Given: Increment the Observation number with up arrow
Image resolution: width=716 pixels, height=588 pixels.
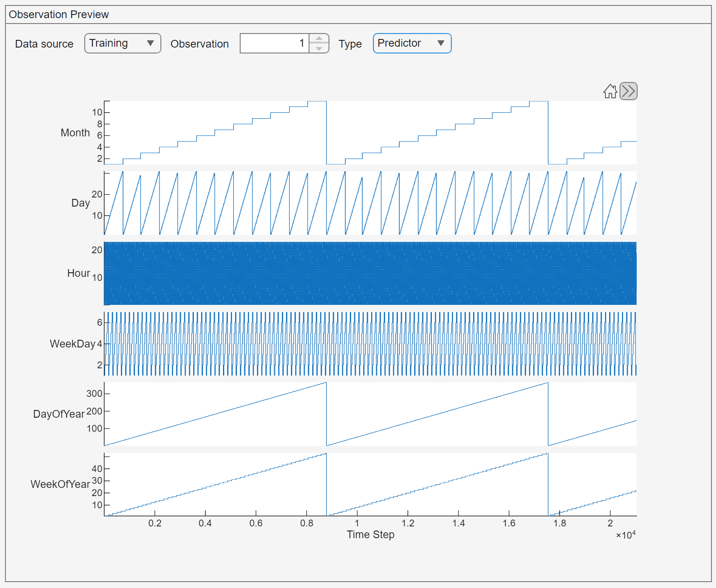Looking at the screenshot, I should 319,39.
